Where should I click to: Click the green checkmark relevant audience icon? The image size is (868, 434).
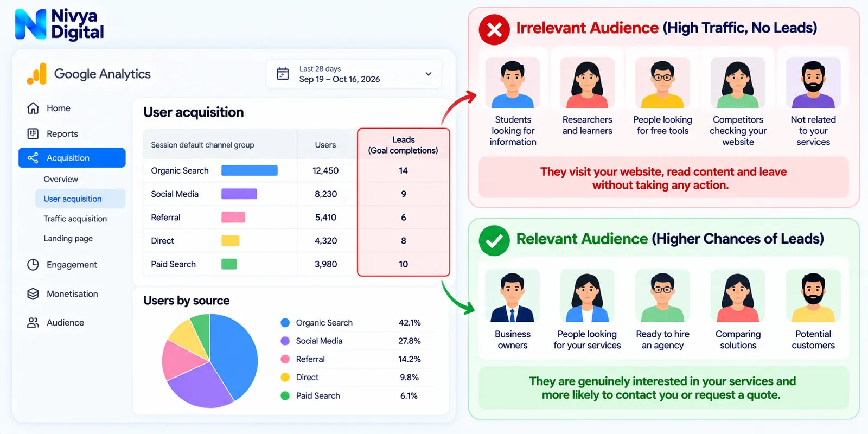[494, 240]
